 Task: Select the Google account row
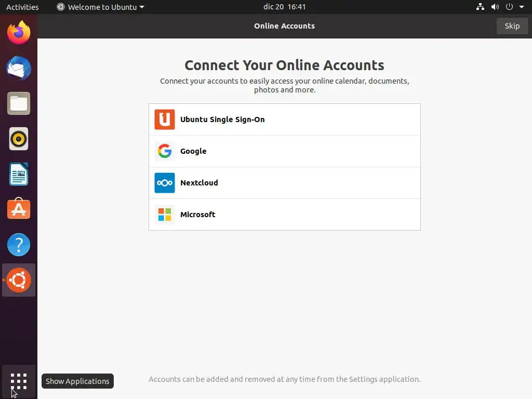285,151
